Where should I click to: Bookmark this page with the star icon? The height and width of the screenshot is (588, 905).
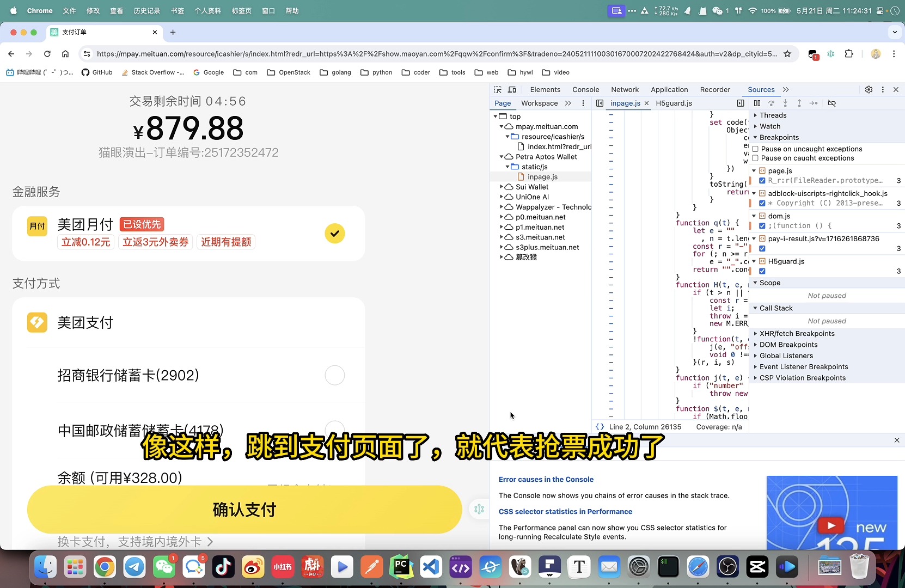coord(787,54)
